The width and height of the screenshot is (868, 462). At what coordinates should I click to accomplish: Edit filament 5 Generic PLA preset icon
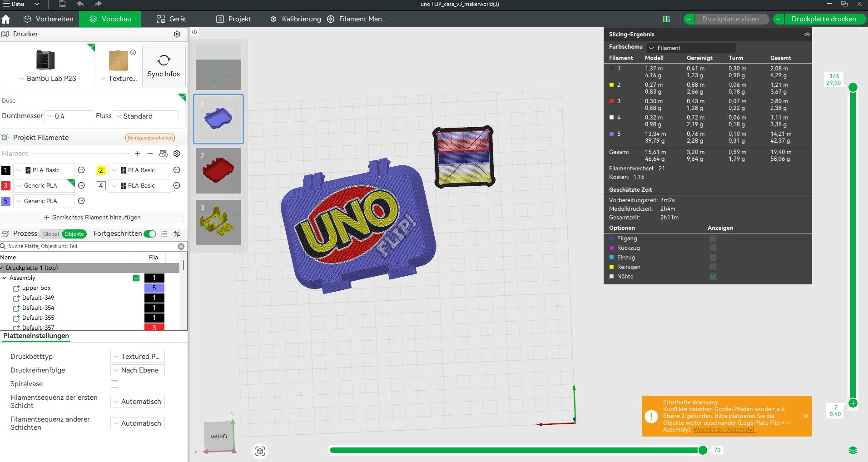[81, 201]
